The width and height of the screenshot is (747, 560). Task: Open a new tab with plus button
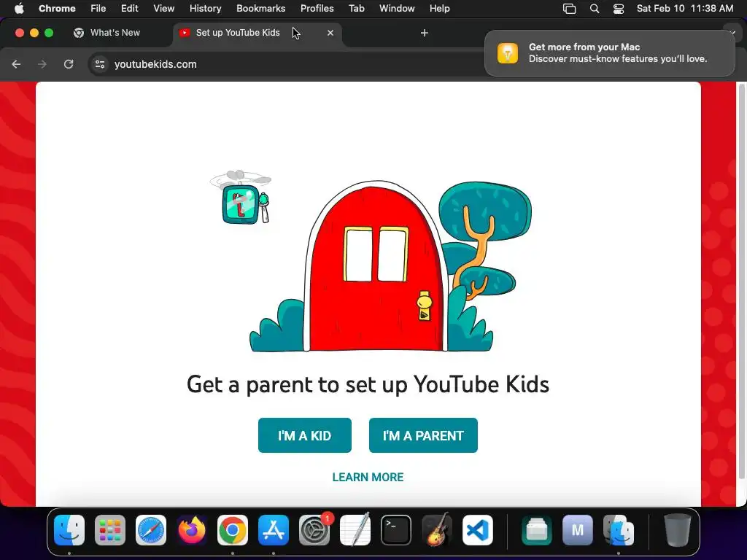point(425,33)
